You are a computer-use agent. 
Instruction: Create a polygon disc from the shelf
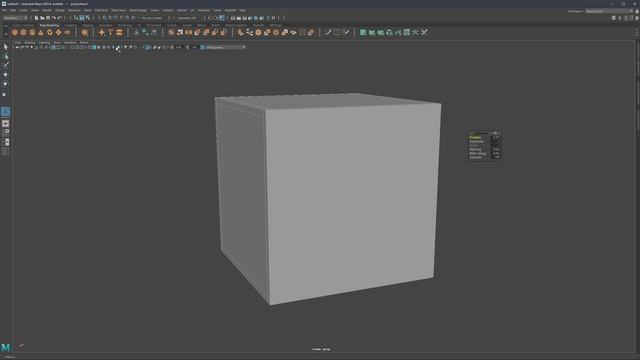[x=67, y=32]
